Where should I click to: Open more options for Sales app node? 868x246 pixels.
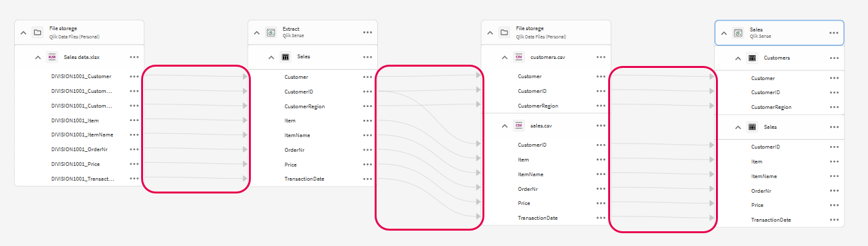[x=834, y=33]
